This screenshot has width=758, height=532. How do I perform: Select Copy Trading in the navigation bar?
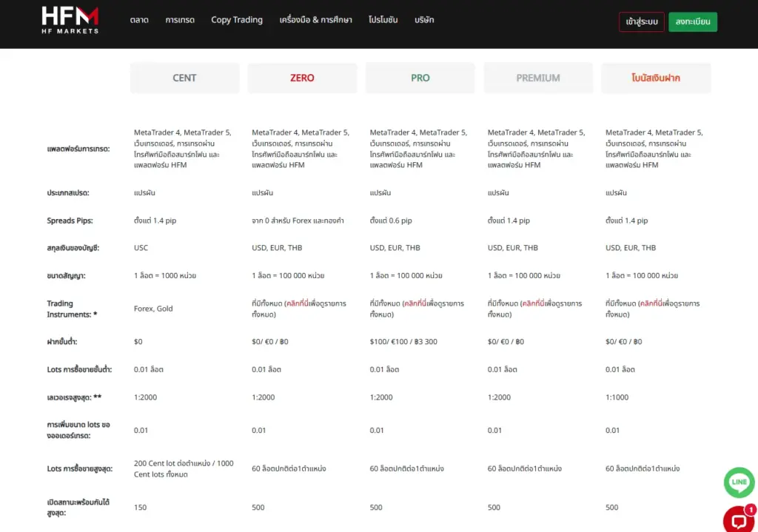coord(237,20)
